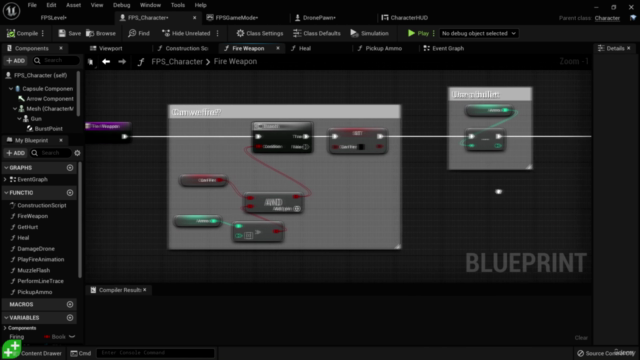
Task: Close the Compiler Results panel
Action: coord(144,290)
